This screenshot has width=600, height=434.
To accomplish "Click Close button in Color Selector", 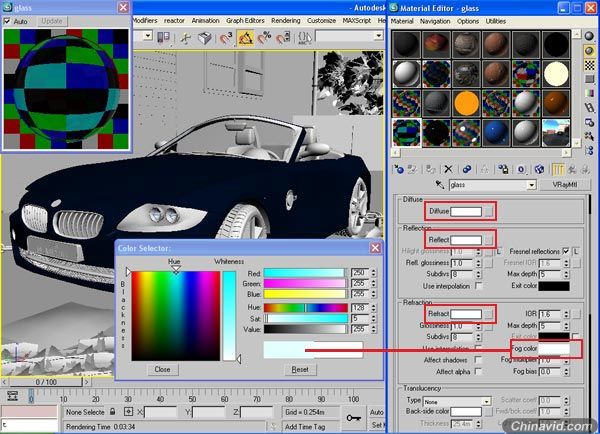I will (x=162, y=369).
